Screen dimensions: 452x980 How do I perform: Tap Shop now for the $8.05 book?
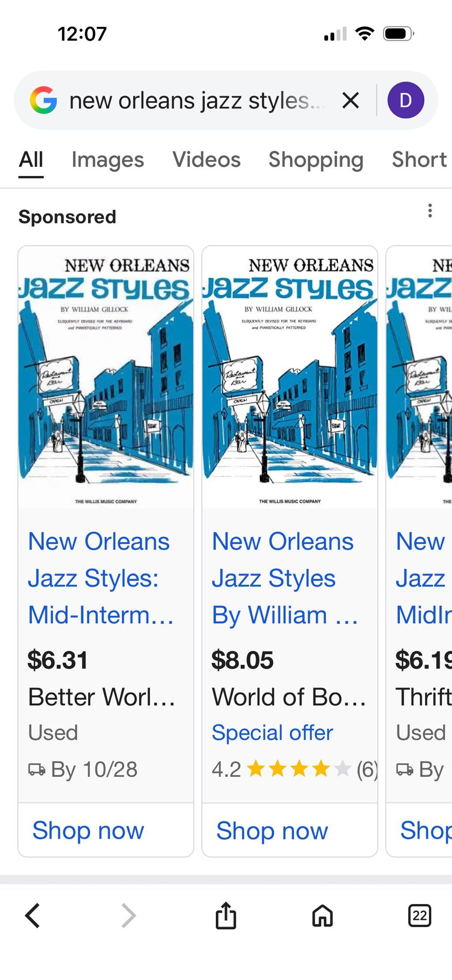(272, 830)
